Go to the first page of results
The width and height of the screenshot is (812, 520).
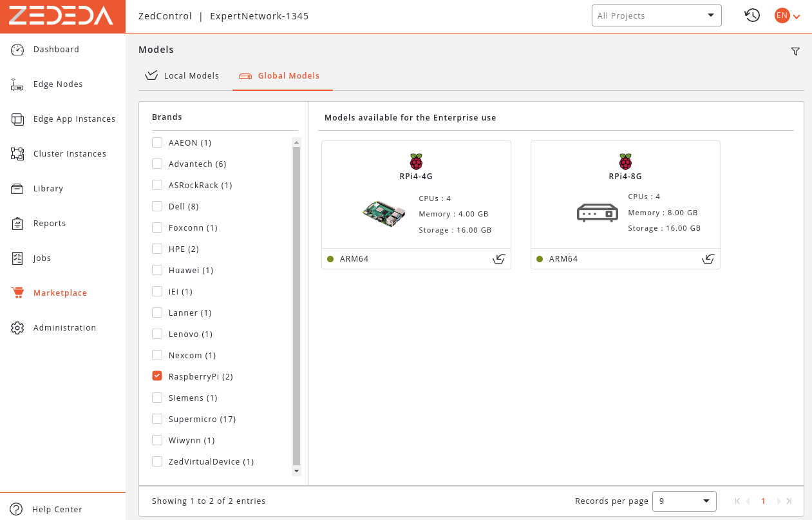pyautogui.click(x=737, y=501)
